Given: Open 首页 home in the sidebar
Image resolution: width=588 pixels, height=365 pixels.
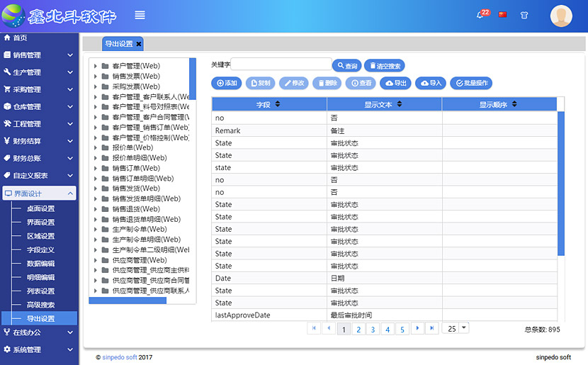Looking at the screenshot, I should (20, 38).
